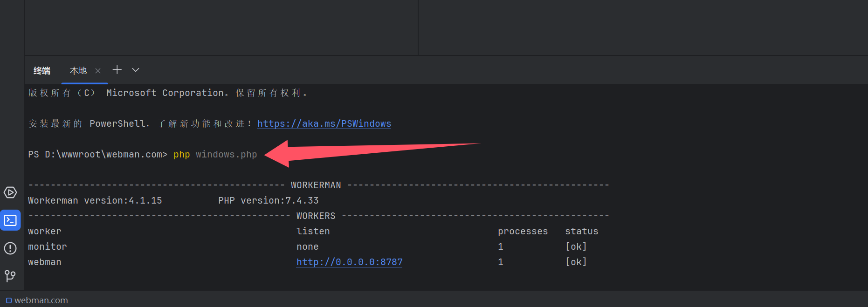Open the Services tool window icon

[10, 192]
